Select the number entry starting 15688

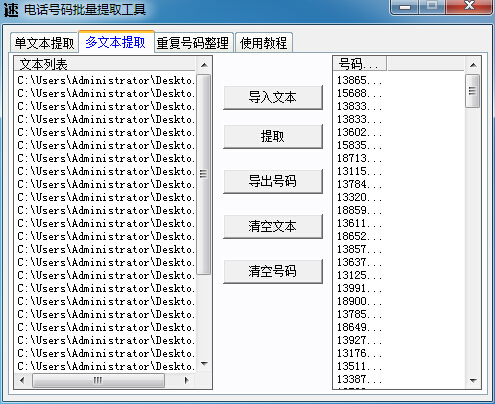point(359,93)
